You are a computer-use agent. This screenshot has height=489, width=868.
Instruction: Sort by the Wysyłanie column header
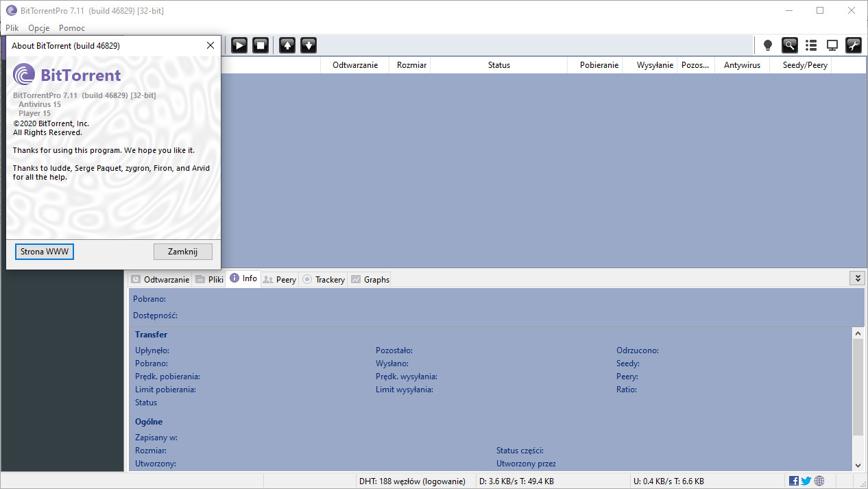pyautogui.click(x=650, y=65)
